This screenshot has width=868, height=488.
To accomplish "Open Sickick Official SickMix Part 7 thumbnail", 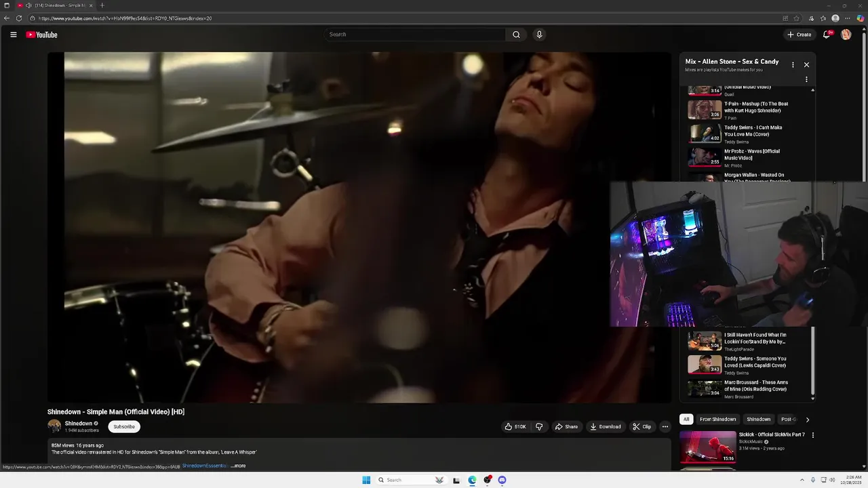I will pyautogui.click(x=707, y=447).
